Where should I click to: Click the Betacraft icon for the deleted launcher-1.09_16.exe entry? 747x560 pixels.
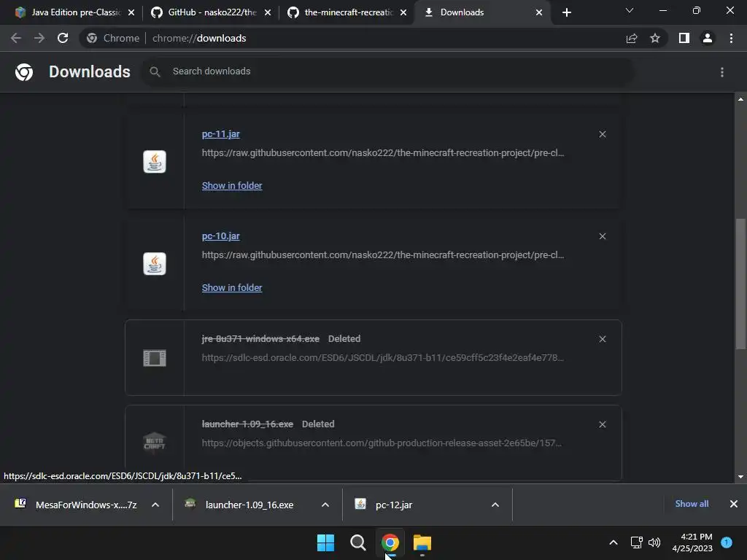(x=155, y=443)
